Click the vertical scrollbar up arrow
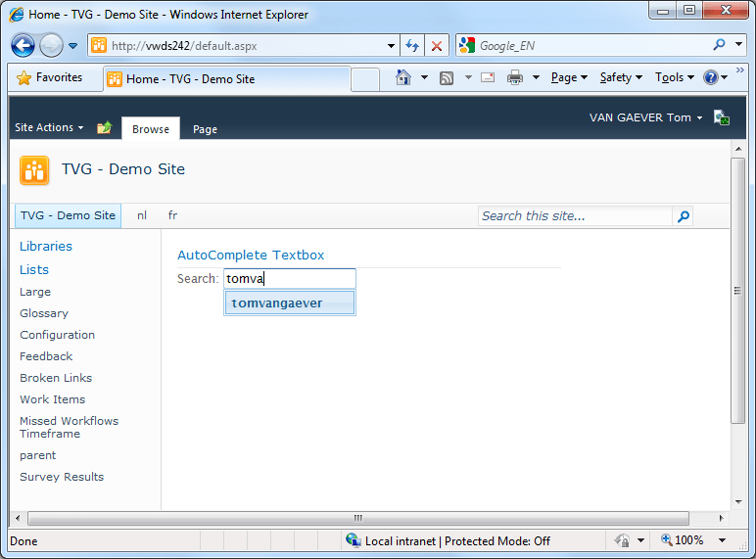 click(738, 149)
